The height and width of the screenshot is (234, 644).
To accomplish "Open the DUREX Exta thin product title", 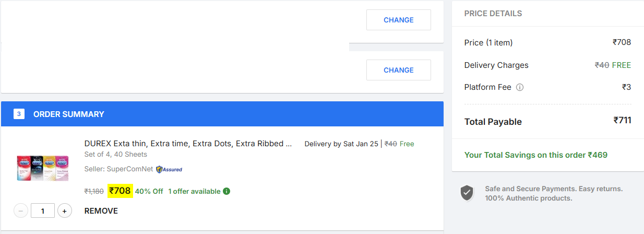I will coord(188,144).
